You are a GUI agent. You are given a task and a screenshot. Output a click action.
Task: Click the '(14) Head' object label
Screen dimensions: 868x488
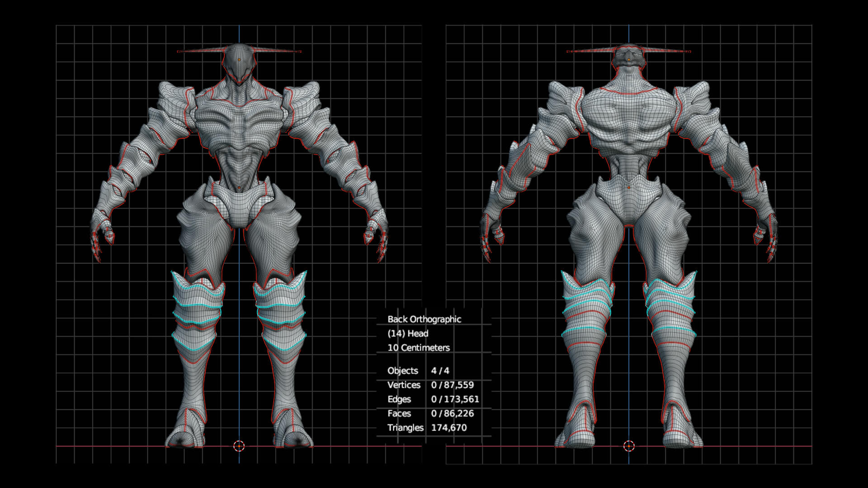(x=408, y=333)
